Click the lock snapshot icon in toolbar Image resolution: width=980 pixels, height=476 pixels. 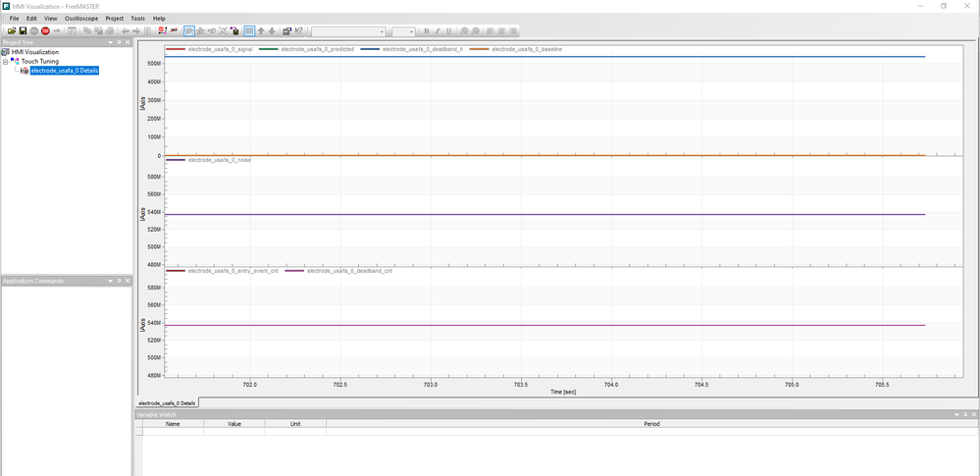pos(234,30)
